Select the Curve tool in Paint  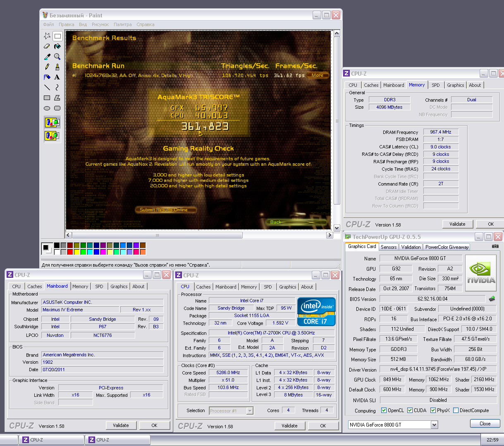pos(57,88)
